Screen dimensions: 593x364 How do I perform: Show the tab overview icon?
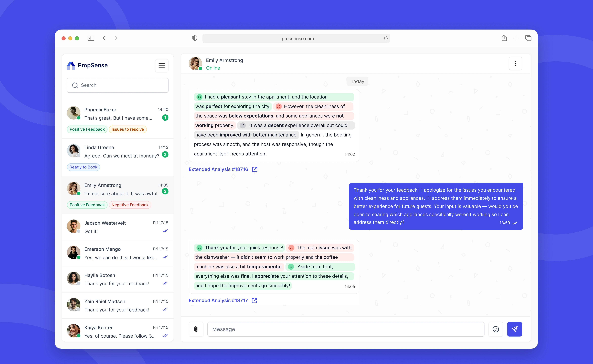point(528,38)
